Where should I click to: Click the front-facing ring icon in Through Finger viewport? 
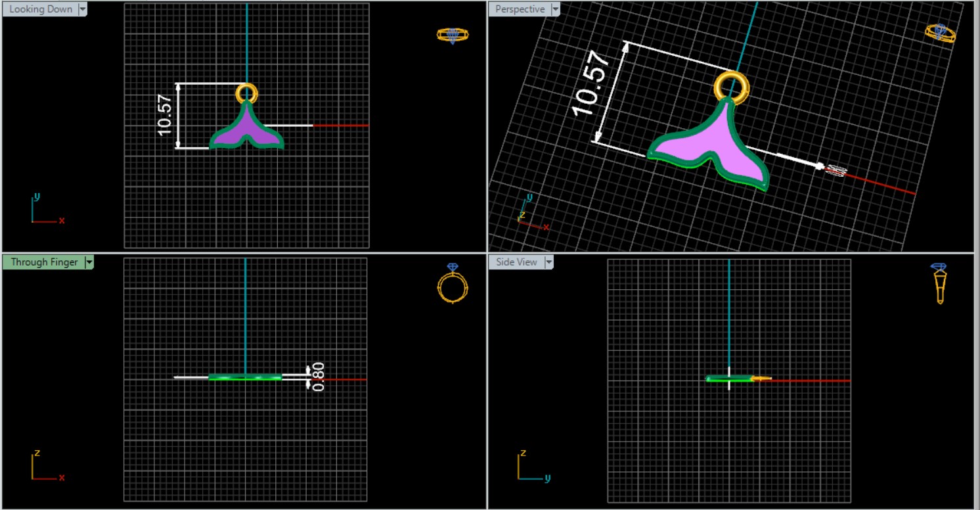[x=453, y=284]
